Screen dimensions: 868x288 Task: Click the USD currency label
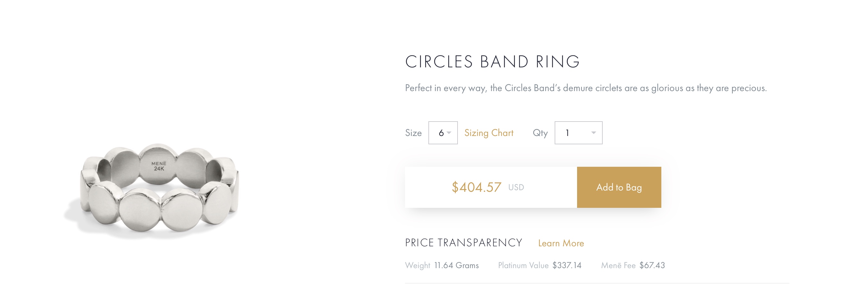pos(516,188)
